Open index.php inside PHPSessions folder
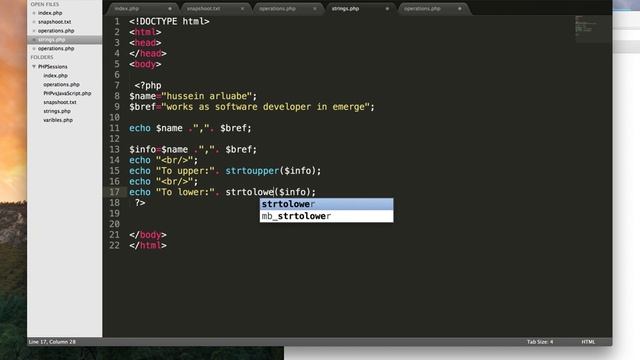This screenshot has width=640, height=360. 56,76
